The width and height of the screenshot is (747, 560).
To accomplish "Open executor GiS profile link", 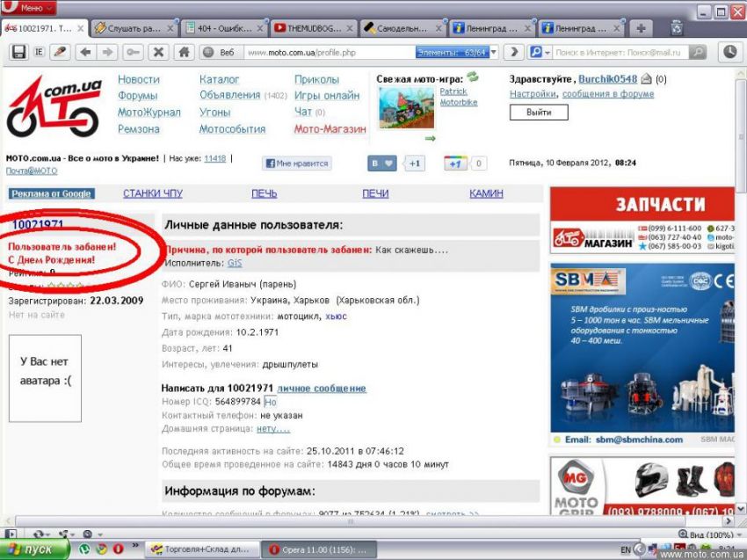I will point(235,263).
